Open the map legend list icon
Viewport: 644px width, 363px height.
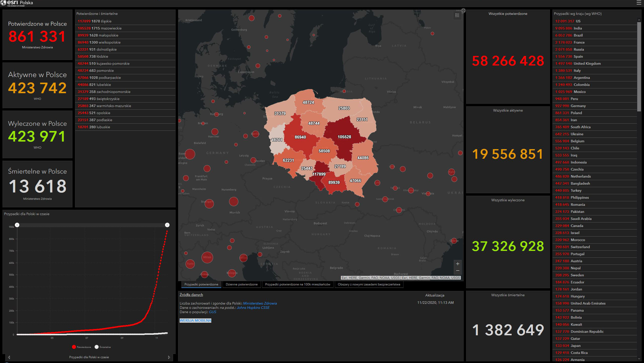coord(457,16)
